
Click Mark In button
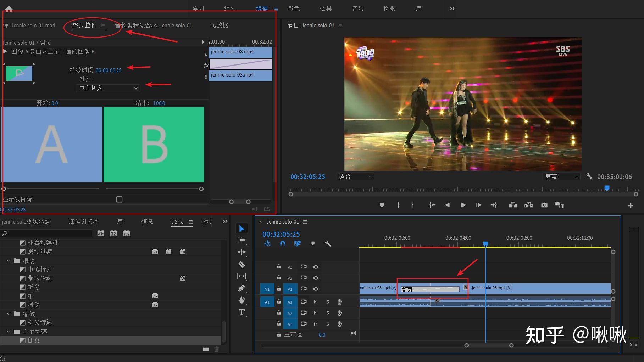coord(398,205)
